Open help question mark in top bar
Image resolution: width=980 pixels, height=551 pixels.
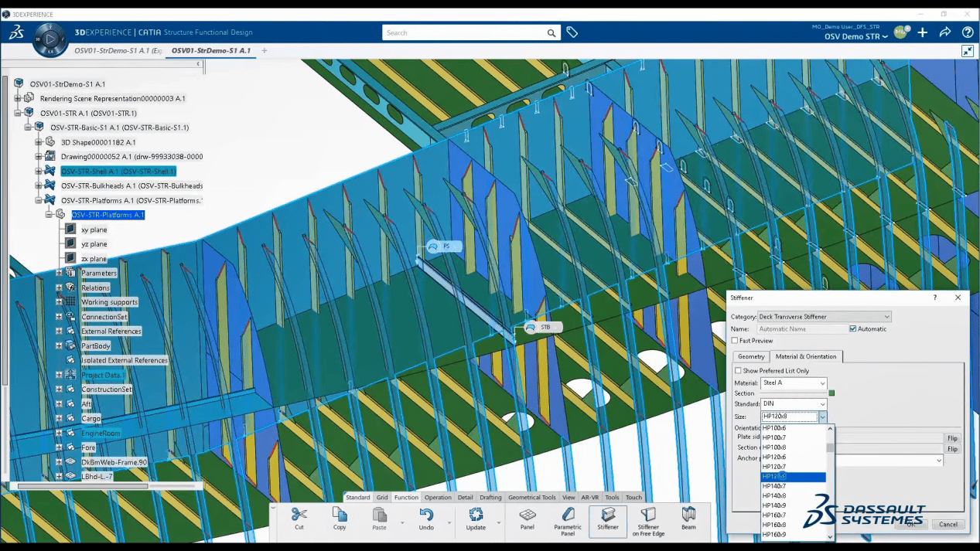968,32
